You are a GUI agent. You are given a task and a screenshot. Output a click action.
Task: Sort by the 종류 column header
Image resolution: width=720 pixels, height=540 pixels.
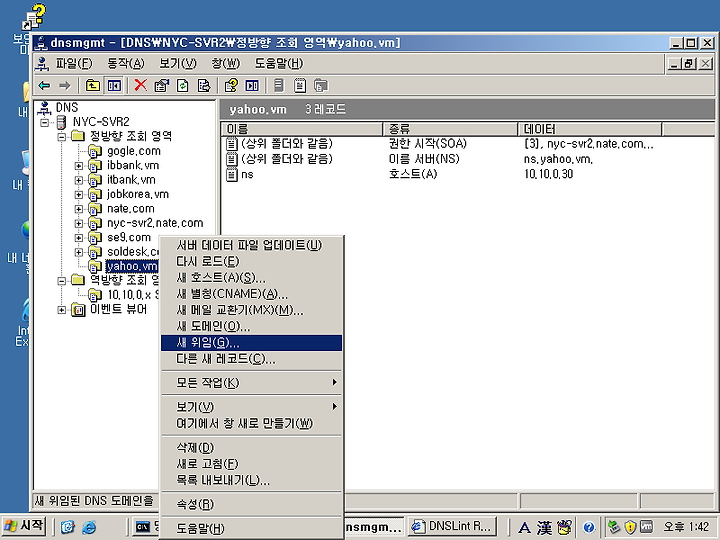[450, 129]
